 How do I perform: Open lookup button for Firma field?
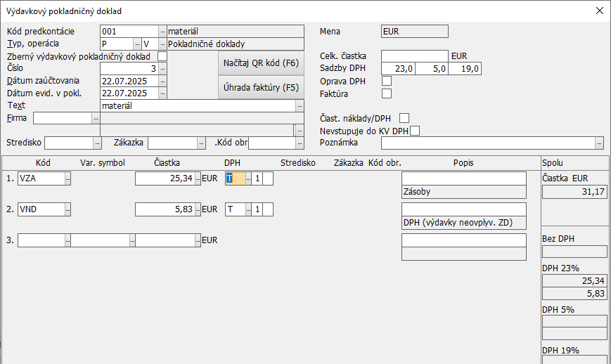(x=96, y=119)
